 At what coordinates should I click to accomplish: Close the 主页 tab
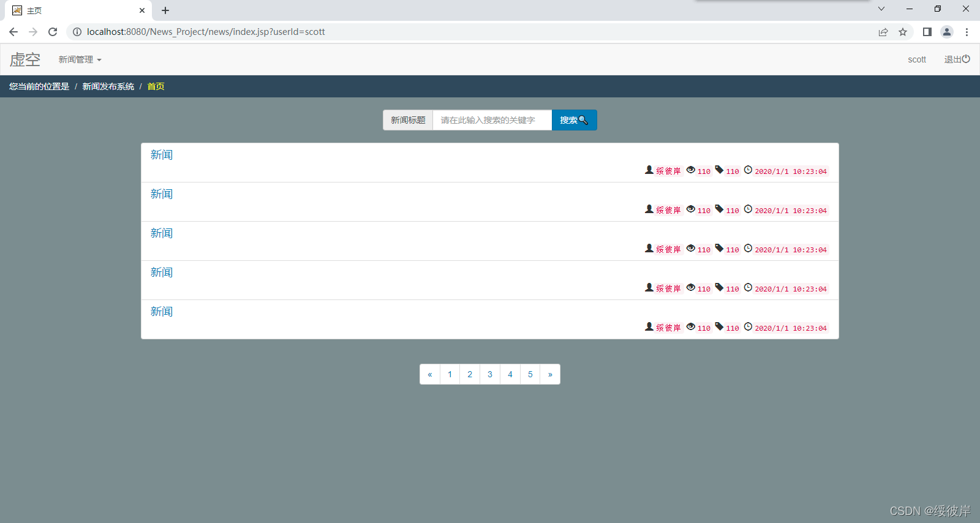click(x=142, y=10)
